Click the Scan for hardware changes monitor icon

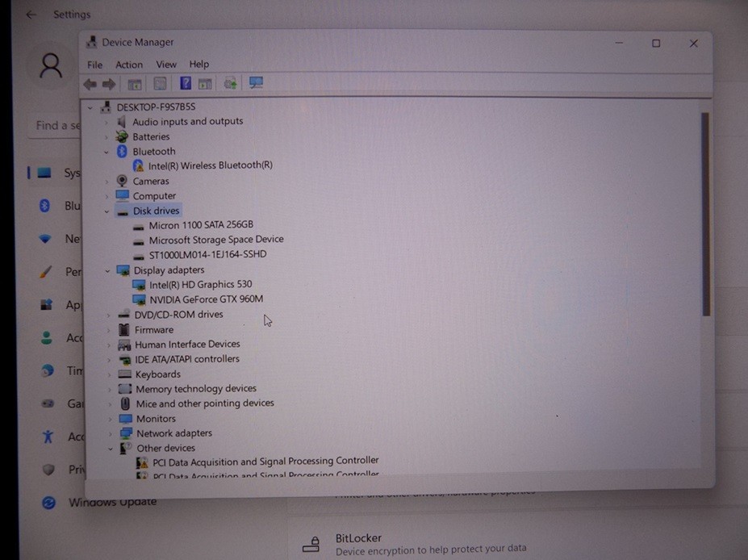[x=256, y=83]
